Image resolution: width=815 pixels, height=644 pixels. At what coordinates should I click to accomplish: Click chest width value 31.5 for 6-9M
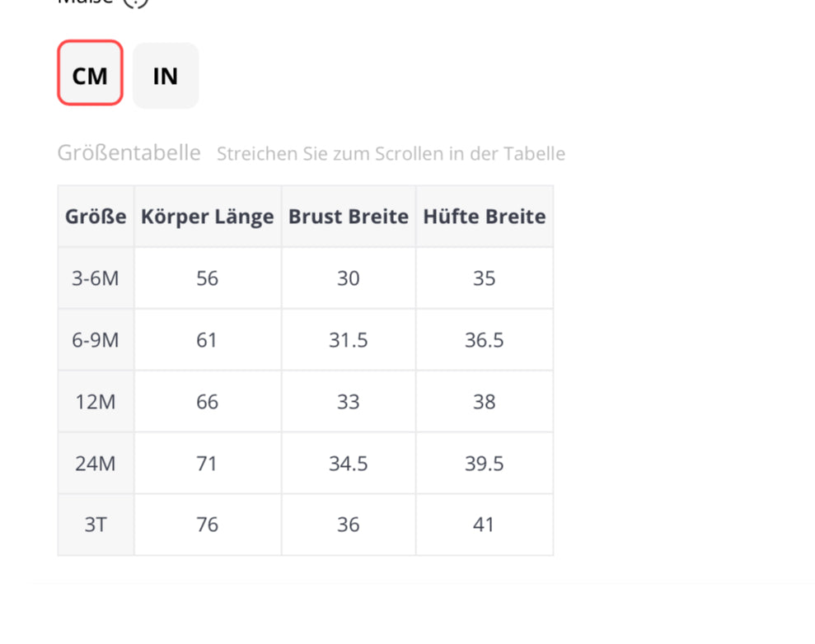coord(348,340)
